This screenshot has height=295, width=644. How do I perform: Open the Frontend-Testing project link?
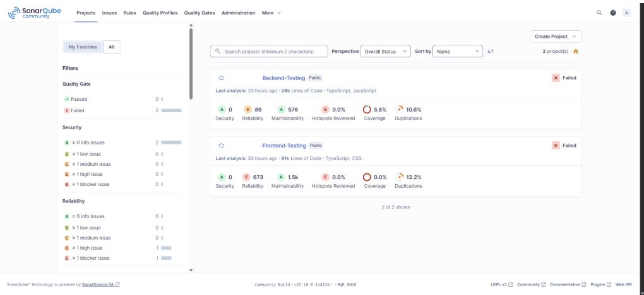tap(283, 145)
